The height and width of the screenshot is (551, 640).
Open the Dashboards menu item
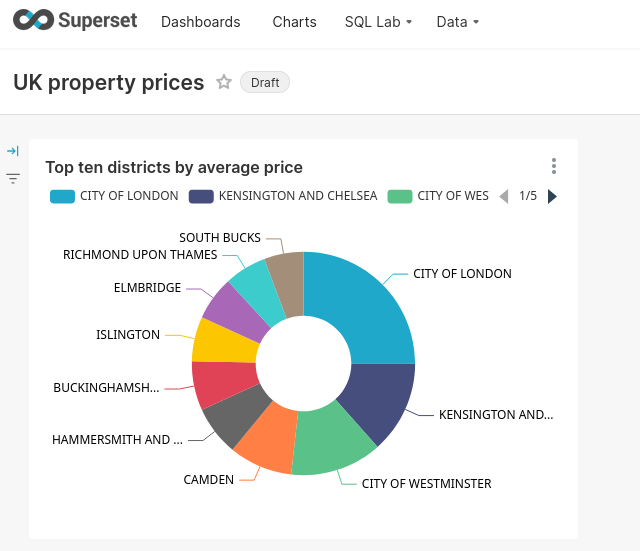pyautogui.click(x=200, y=22)
